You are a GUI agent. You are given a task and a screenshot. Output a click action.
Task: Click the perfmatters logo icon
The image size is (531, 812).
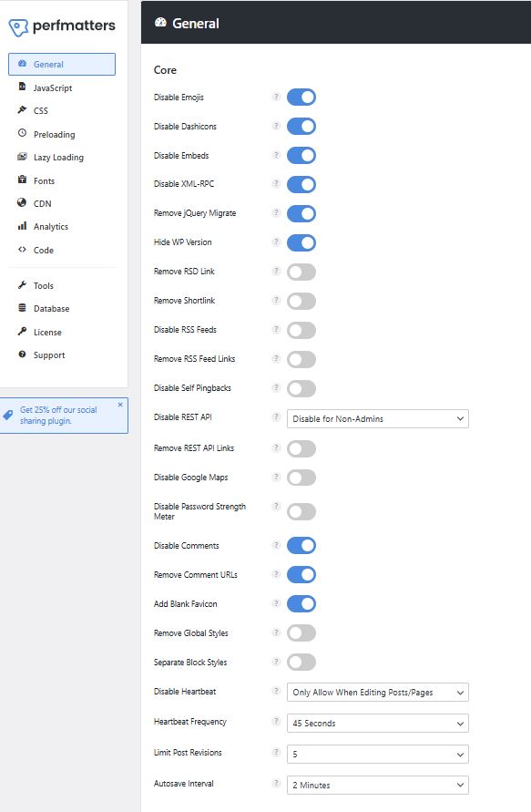tap(18, 27)
